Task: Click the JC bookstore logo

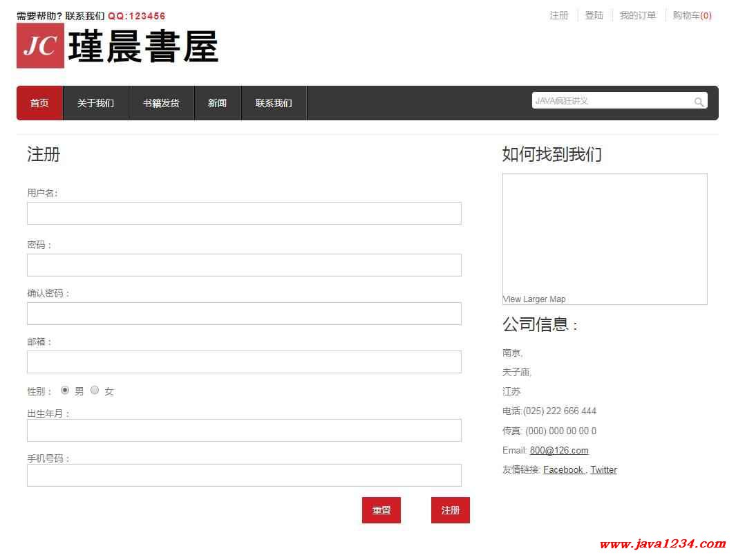Action: [117, 46]
